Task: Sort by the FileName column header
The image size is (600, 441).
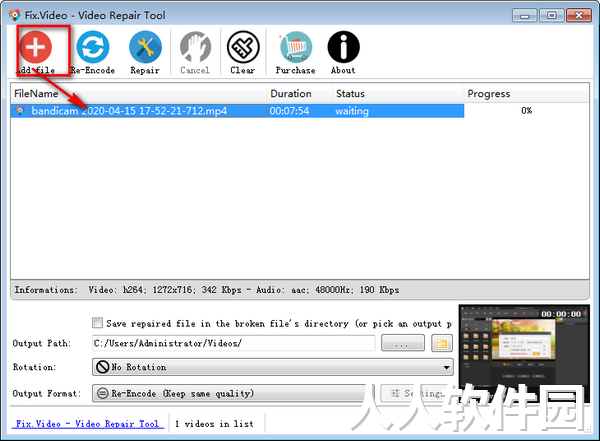Action: [x=139, y=93]
